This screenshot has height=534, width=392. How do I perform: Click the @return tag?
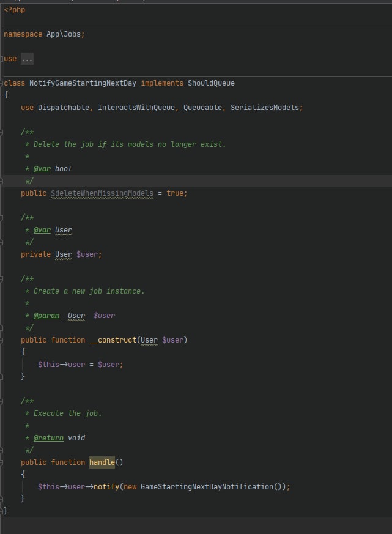[48, 438]
